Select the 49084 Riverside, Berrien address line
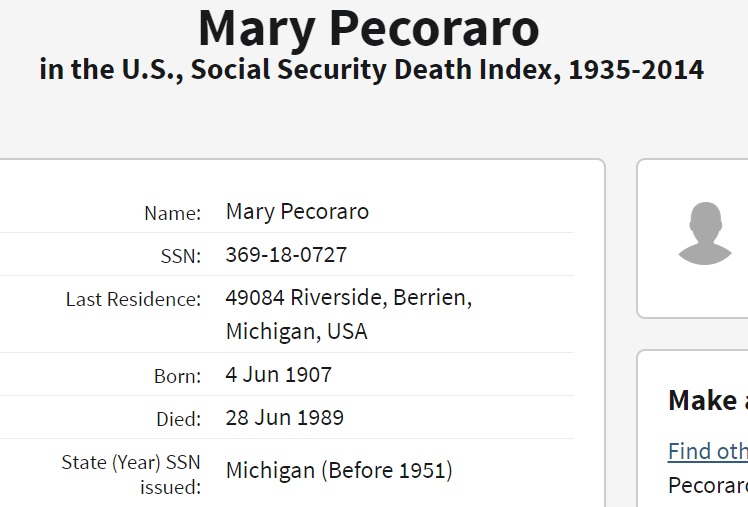748x507 pixels. click(x=348, y=298)
